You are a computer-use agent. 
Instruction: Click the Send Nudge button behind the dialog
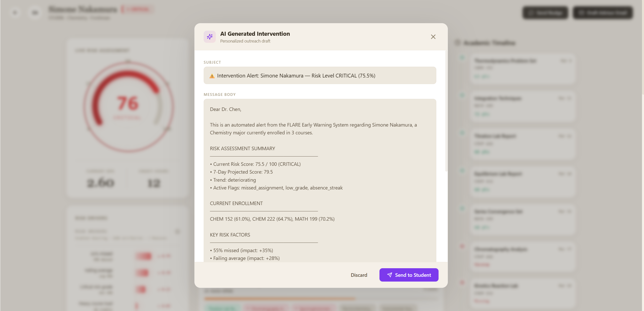pos(545,13)
